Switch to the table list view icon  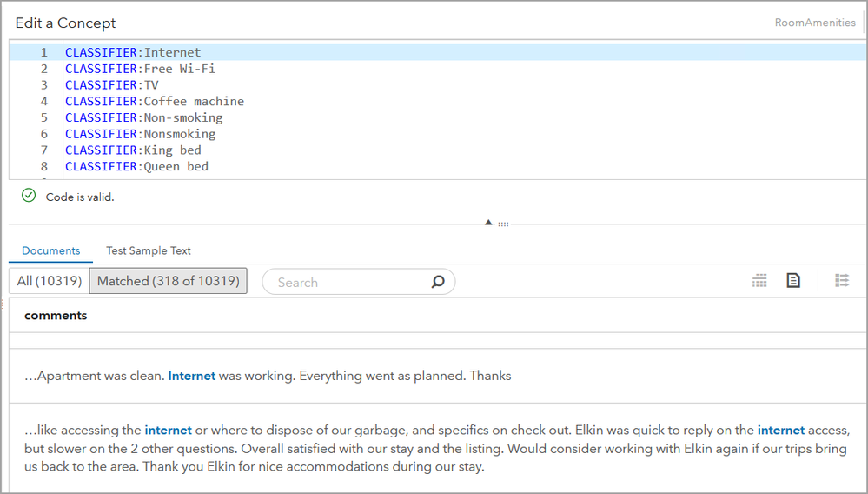tap(760, 281)
